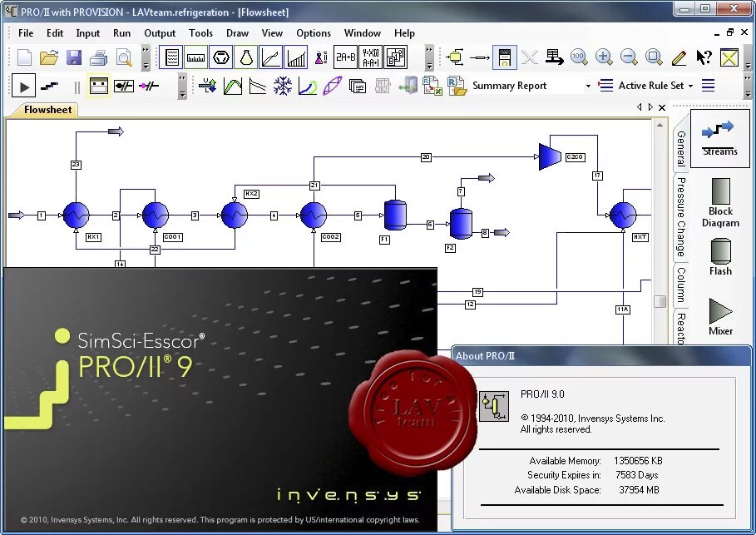
Task: Expand the run toolbar overflow chevron
Action: click(x=182, y=87)
